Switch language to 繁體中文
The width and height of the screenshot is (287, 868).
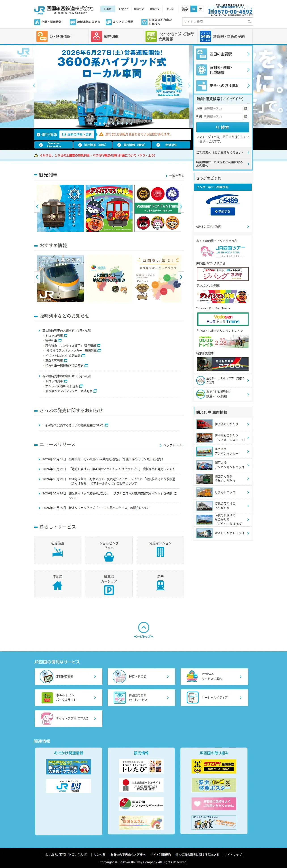click(154, 9)
